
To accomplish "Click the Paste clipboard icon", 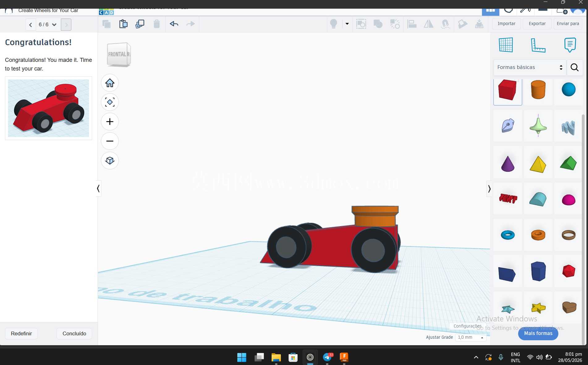I will click(123, 24).
